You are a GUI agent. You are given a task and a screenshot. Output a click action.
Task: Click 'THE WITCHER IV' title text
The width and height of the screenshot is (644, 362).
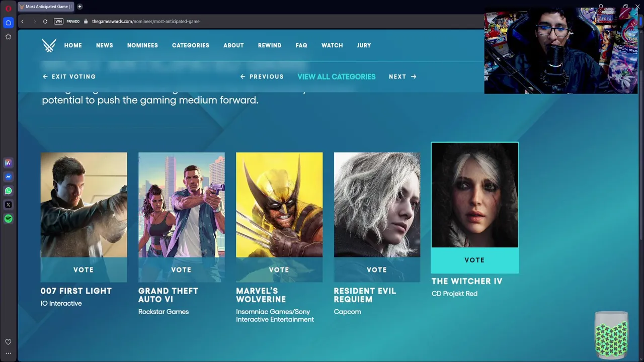467,282
